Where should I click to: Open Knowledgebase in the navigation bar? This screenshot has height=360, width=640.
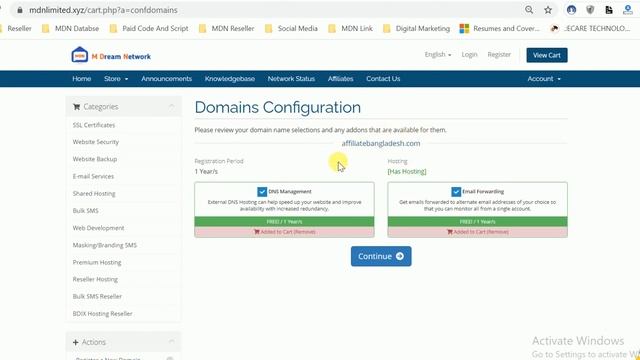230,79
